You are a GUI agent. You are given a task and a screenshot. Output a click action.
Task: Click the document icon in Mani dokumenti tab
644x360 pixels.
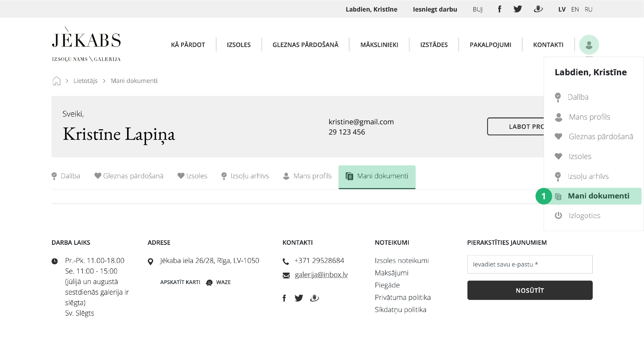(349, 176)
